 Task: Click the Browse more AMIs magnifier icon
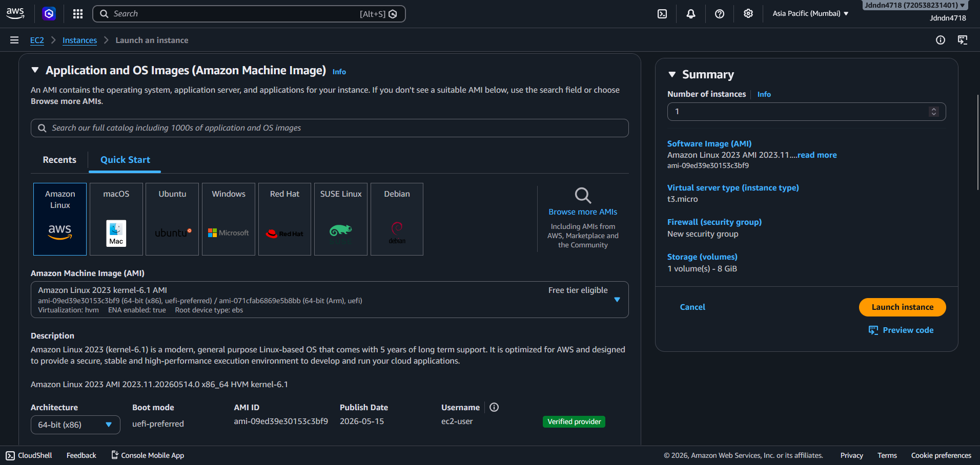pyautogui.click(x=583, y=195)
